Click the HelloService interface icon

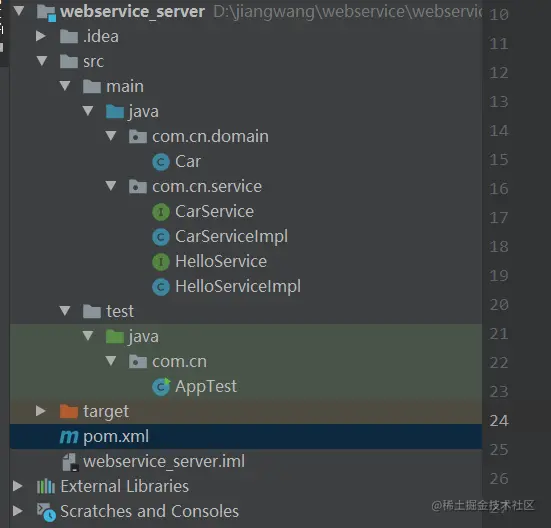(161, 262)
